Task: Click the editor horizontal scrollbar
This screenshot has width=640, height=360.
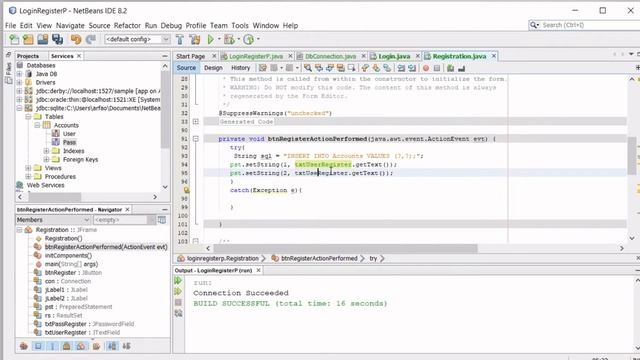Action: pyautogui.click(x=345, y=248)
